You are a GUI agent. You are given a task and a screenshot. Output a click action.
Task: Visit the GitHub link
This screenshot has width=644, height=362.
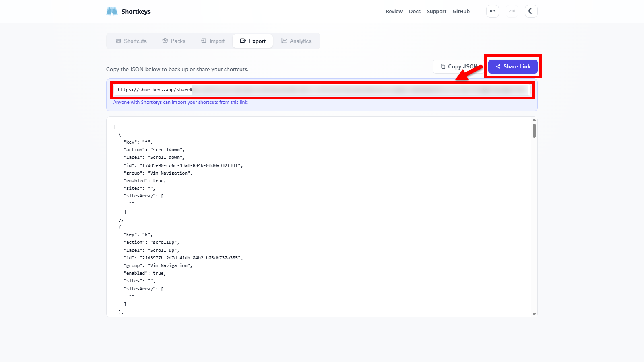pyautogui.click(x=461, y=12)
